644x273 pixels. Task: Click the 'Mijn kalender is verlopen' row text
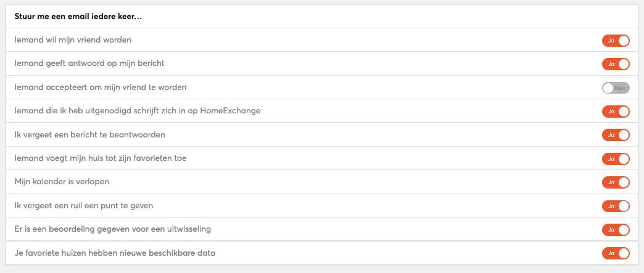[62, 181]
